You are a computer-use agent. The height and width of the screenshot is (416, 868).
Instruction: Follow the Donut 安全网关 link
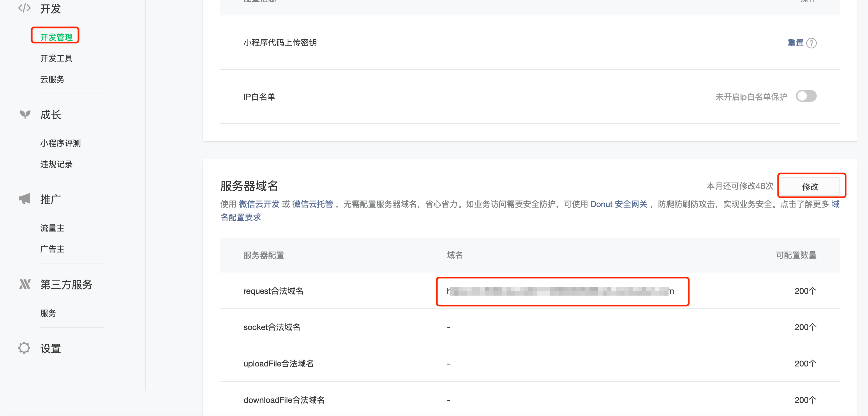coord(618,204)
